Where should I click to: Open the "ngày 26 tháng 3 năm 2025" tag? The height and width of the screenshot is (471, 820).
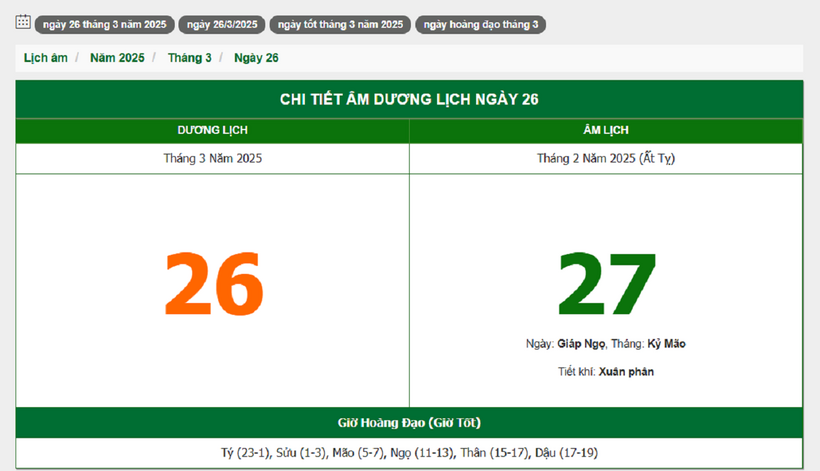click(104, 25)
